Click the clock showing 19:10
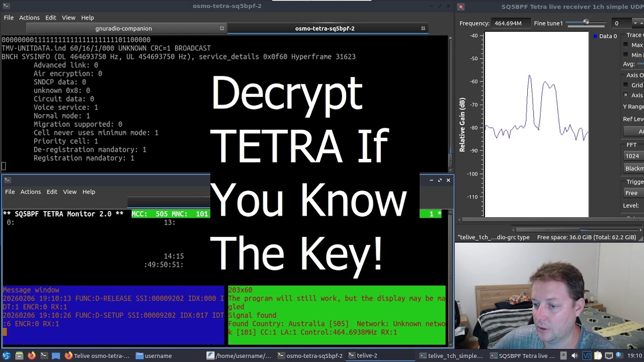Image resolution: width=644 pixels, height=362 pixels. (x=634, y=355)
